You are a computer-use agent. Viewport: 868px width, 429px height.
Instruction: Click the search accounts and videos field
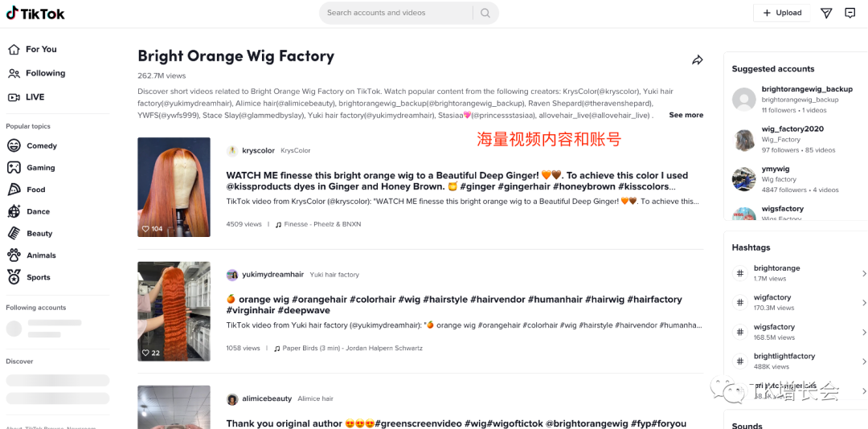pyautogui.click(x=395, y=13)
